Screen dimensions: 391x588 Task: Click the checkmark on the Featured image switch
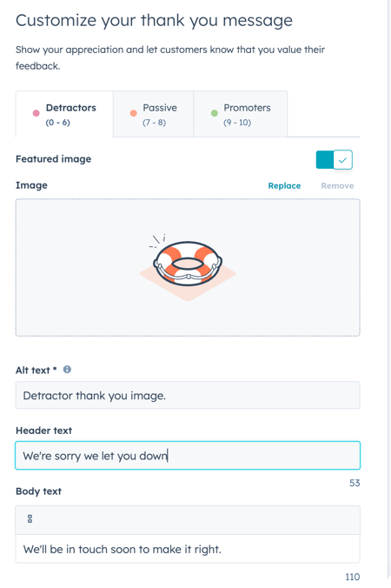coord(342,160)
